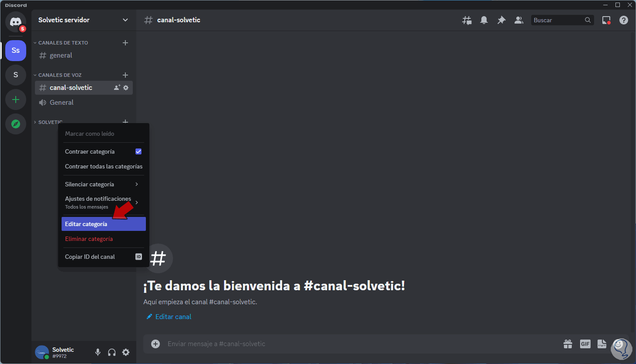Open Ajustes de notificaciones submenu

104,203
